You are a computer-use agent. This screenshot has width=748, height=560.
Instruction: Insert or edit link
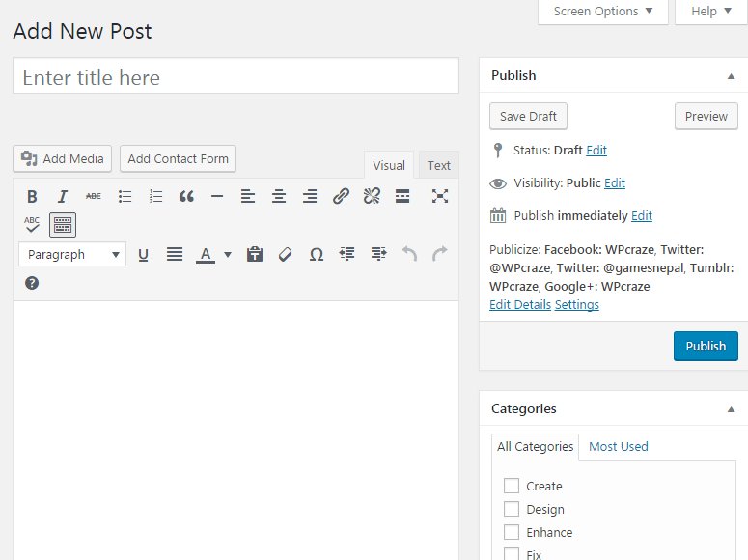pyautogui.click(x=341, y=196)
